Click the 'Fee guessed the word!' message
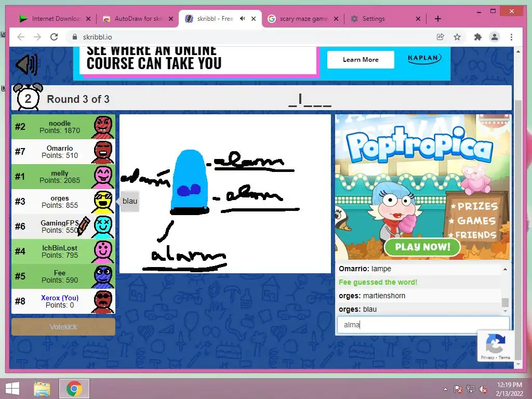 378,282
